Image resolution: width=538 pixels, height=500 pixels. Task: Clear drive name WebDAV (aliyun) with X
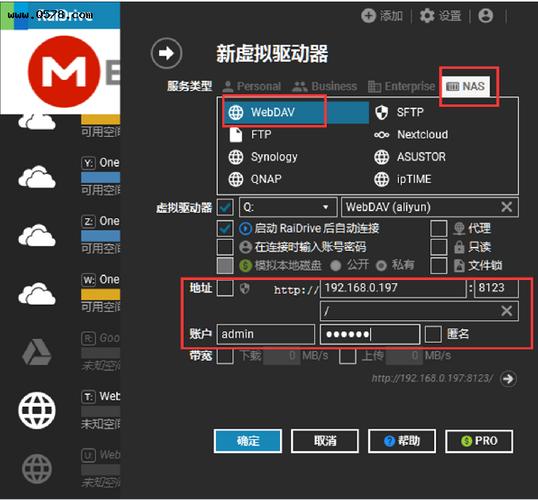click(506, 207)
